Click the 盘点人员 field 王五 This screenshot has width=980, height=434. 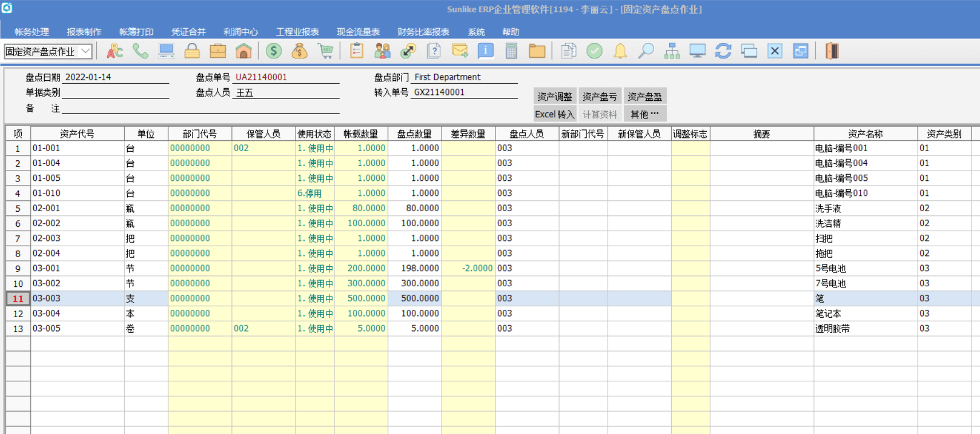[286, 93]
